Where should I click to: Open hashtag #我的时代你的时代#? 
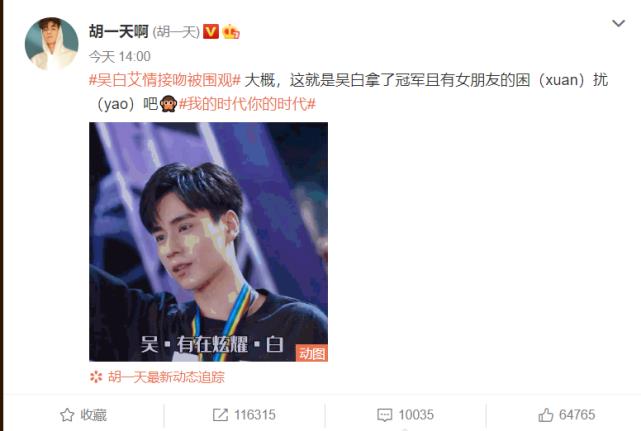[247, 104]
